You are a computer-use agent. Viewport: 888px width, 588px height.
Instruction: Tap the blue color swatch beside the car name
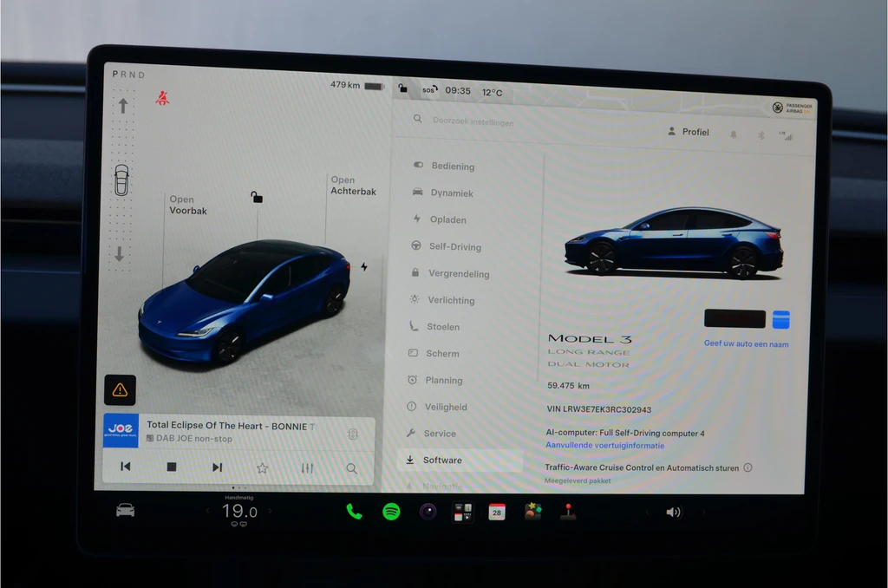[781, 319]
